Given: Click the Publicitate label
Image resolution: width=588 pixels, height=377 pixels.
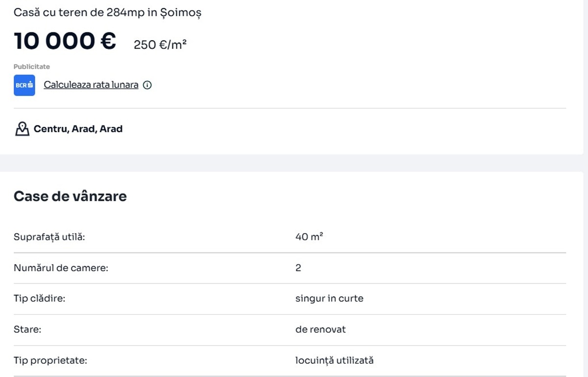Looking at the screenshot, I should 32,67.
